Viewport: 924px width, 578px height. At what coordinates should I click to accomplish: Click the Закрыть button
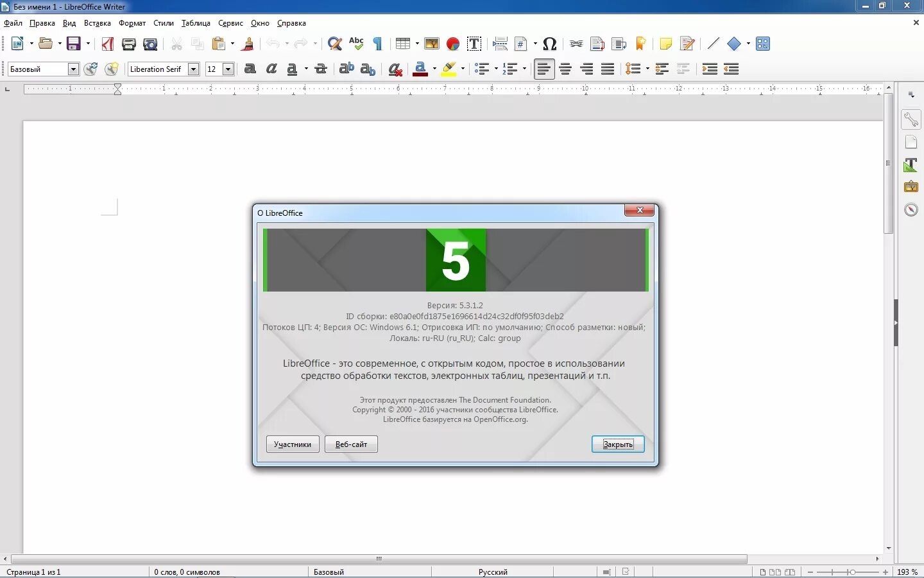(x=618, y=444)
